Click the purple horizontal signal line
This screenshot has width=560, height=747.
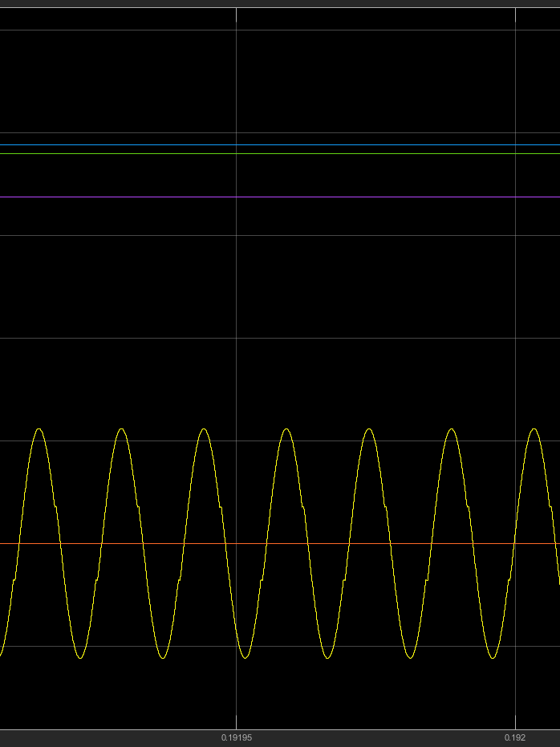(280, 197)
